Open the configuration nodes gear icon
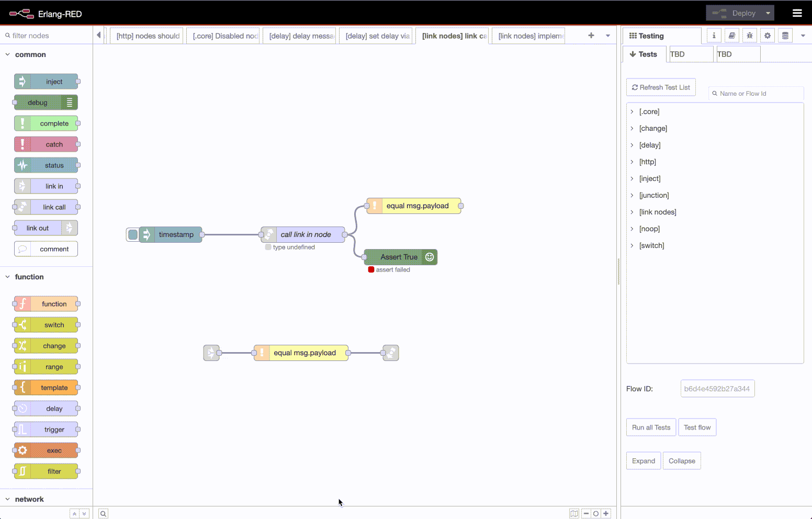The image size is (812, 519). tap(768, 36)
